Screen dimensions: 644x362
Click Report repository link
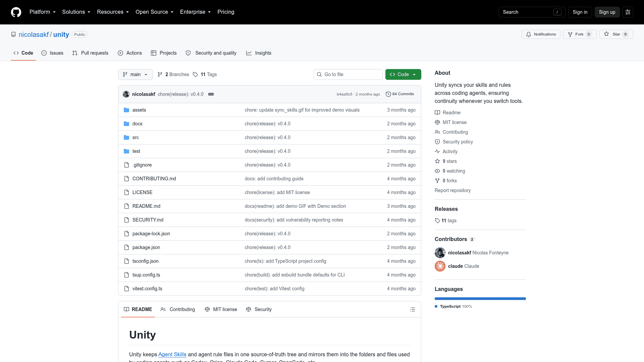tap(452, 190)
